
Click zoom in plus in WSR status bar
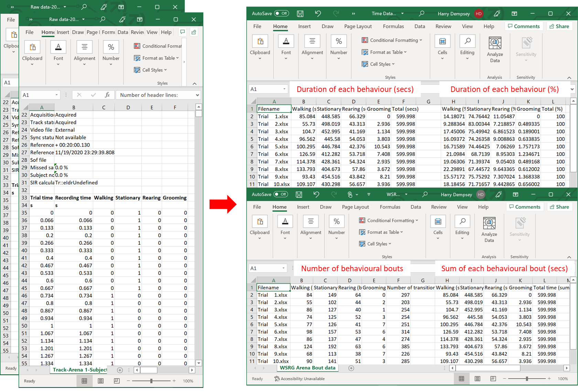549,379
